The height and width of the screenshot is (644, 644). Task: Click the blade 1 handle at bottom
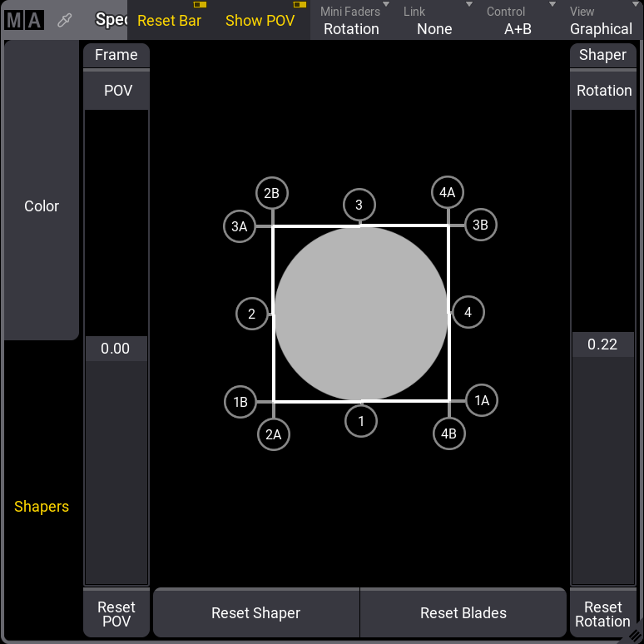tap(361, 422)
